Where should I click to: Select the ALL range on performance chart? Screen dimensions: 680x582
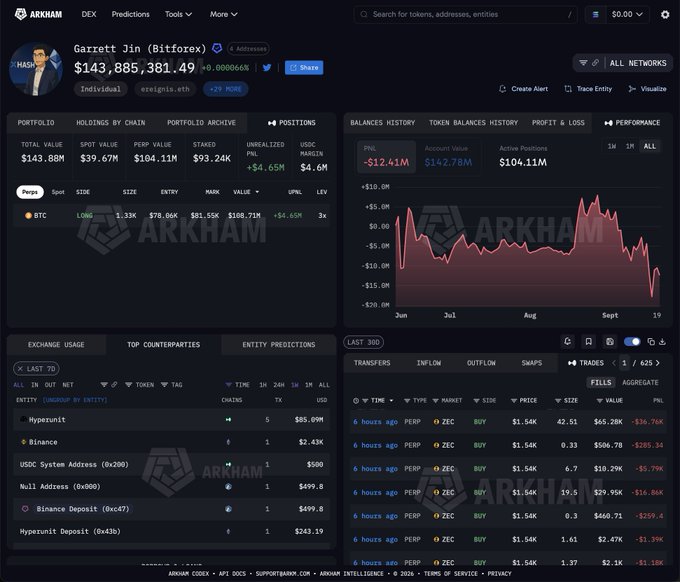point(650,146)
